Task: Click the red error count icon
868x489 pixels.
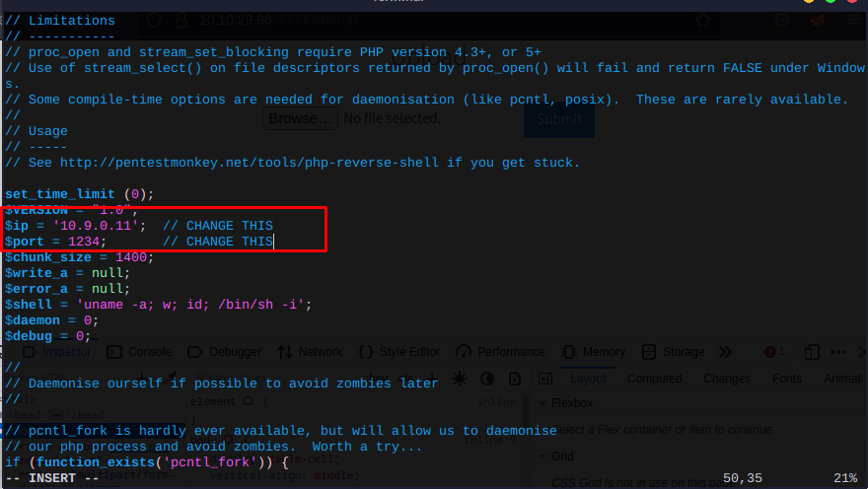Action: [774, 352]
